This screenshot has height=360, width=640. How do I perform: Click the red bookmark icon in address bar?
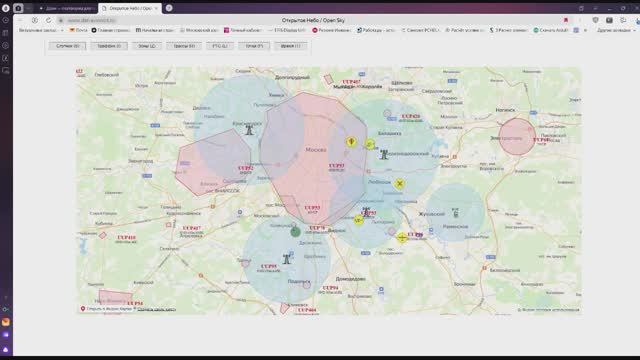(x=566, y=20)
